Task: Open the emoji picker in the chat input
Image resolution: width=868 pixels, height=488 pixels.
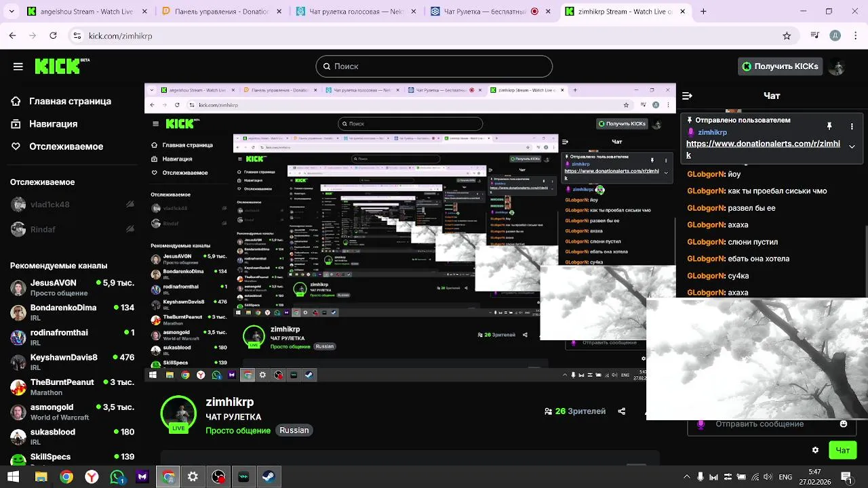Action: click(844, 424)
